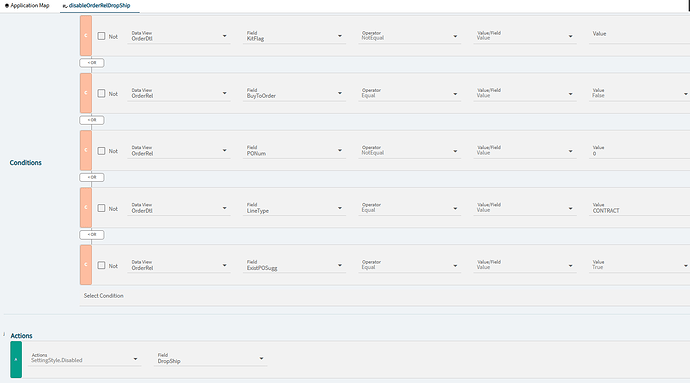Image resolution: width=690 pixels, height=383 pixels.
Task: Click the orange condition handle for LineType row
Action: coord(86,207)
